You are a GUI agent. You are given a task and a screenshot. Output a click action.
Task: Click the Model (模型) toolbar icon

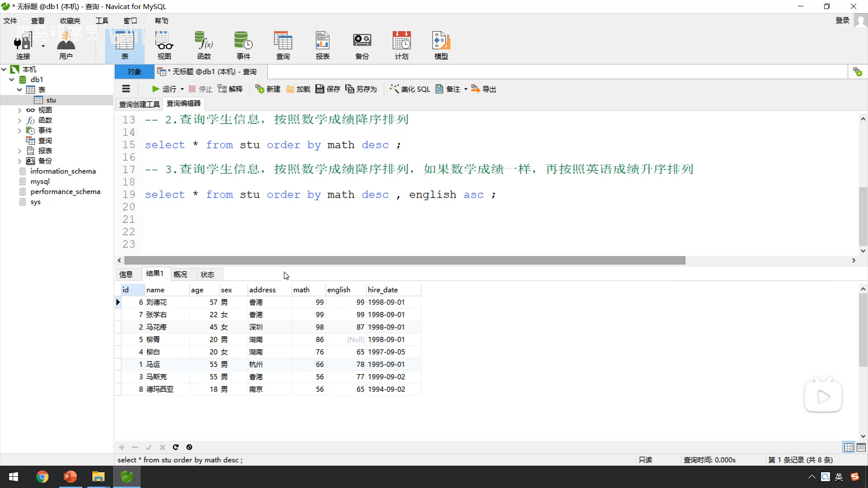click(441, 45)
